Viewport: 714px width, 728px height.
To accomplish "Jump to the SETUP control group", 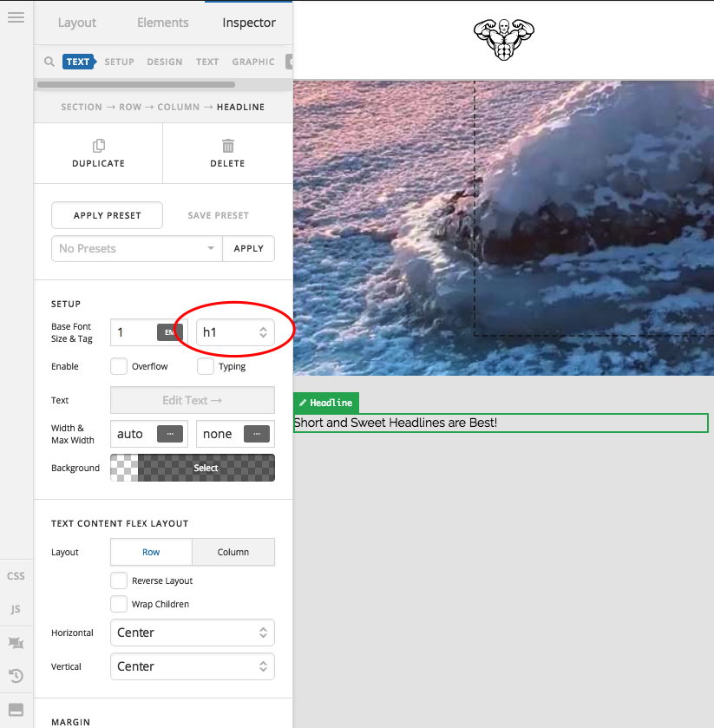I will [120, 62].
